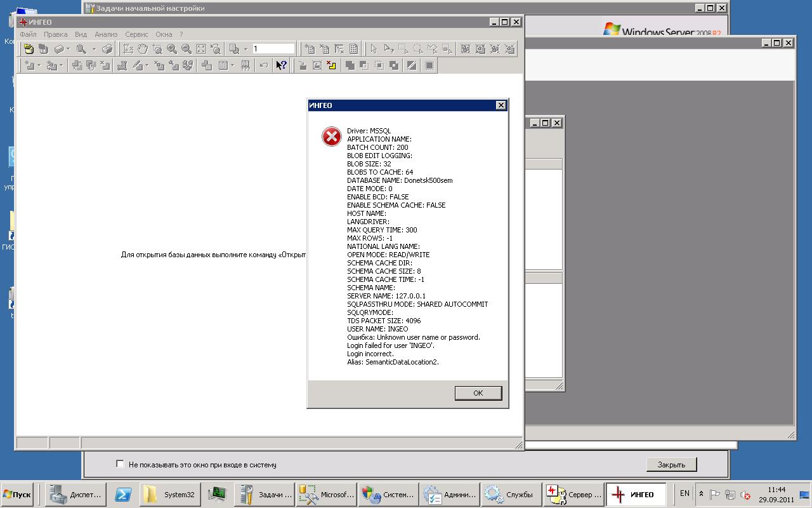This screenshot has width=812, height=508.
Task: Expand the hidden tray icons arrow
Action: coord(701,494)
